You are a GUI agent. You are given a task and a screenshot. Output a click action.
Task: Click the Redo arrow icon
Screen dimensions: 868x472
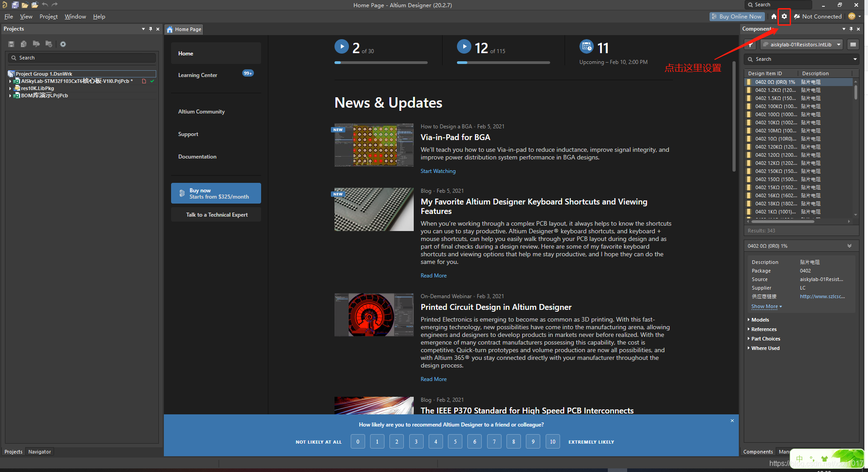tap(55, 5)
